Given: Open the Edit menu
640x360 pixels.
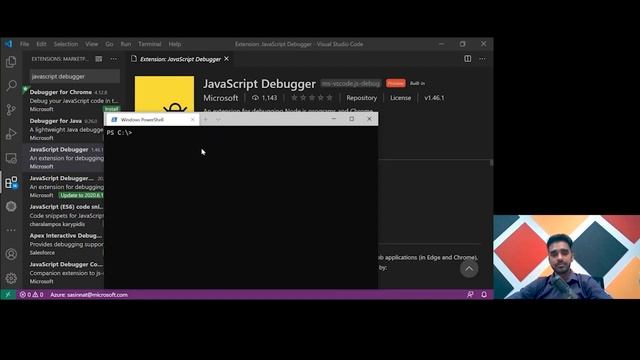Looking at the screenshot, I should pos(41,44).
